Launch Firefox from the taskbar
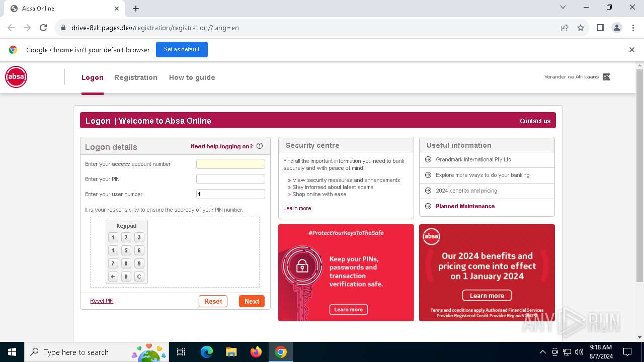The width and height of the screenshot is (644, 362). click(x=256, y=352)
